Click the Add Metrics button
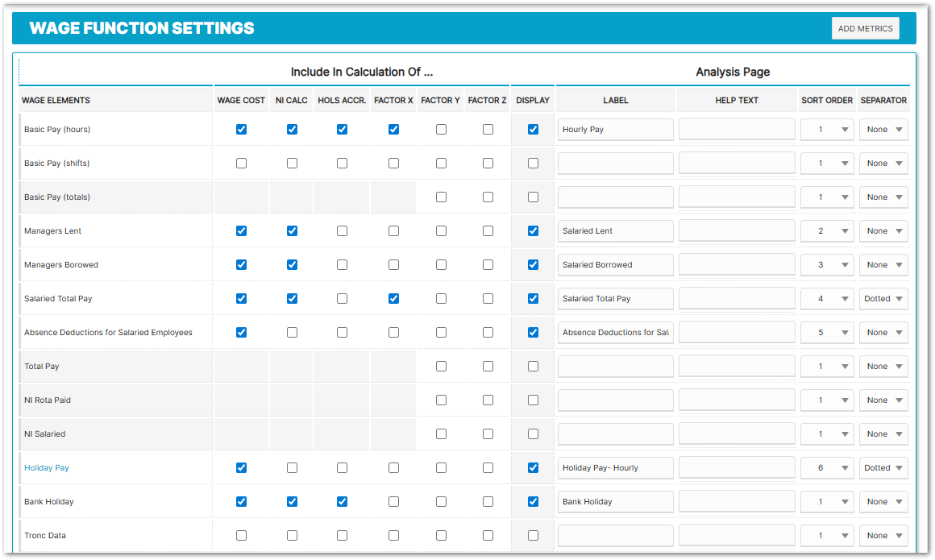 [x=865, y=28]
